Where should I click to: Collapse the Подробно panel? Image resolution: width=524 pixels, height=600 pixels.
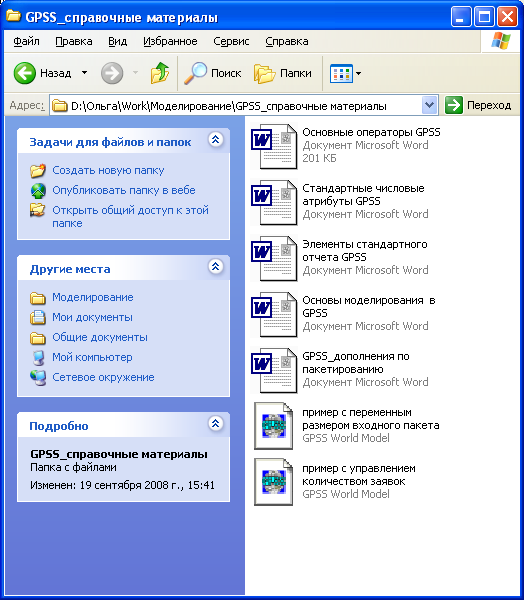pos(216,424)
